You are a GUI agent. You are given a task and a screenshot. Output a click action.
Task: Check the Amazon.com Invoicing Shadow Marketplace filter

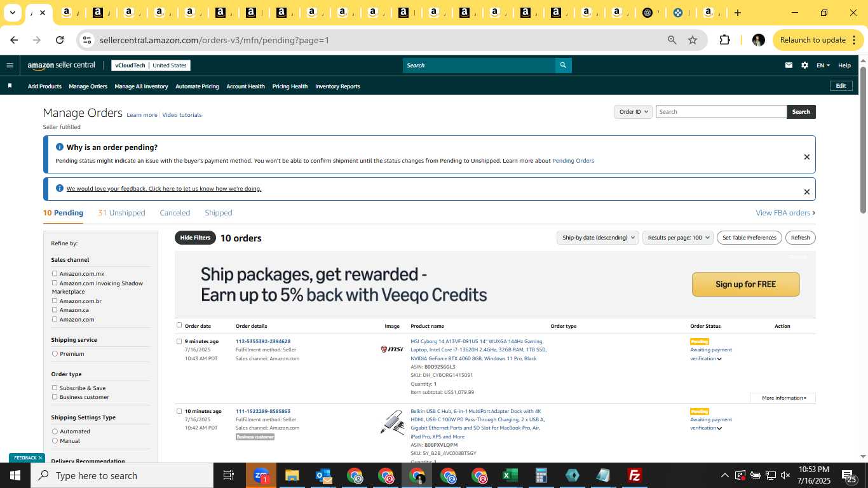coord(55,283)
